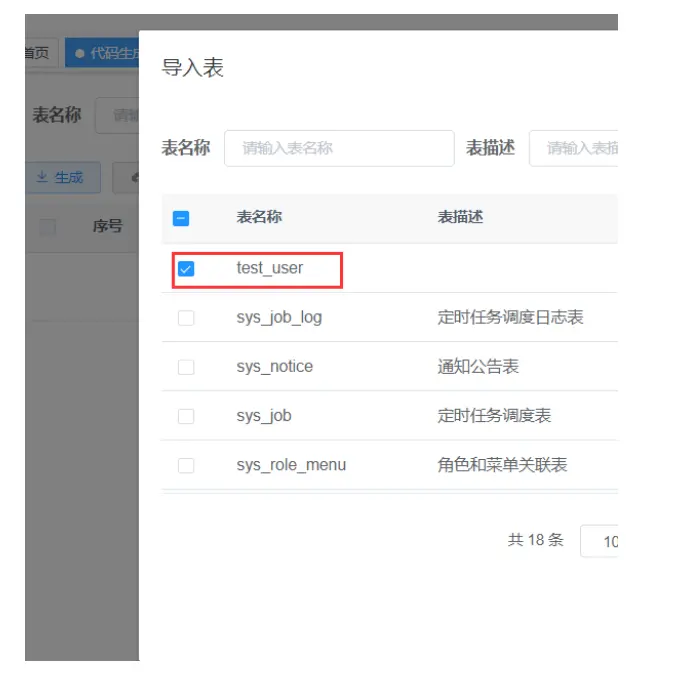Screen dimensions: 700x682
Task: Open the page size dropdown near 共 18 条
Action: pyautogui.click(x=600, y=541)
